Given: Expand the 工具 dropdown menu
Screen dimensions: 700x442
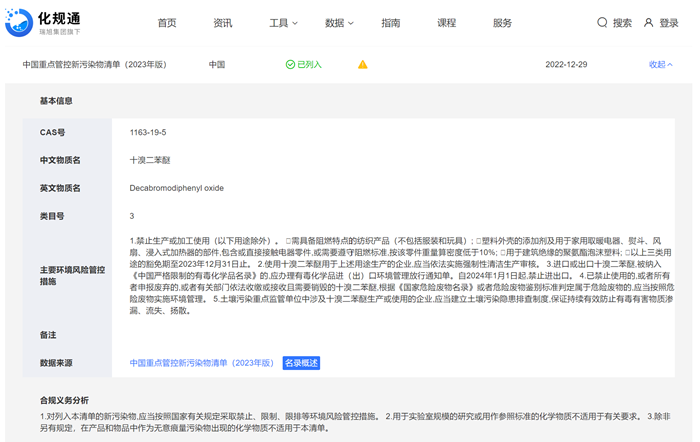Looking at the screenshot, I should (283, 23).
